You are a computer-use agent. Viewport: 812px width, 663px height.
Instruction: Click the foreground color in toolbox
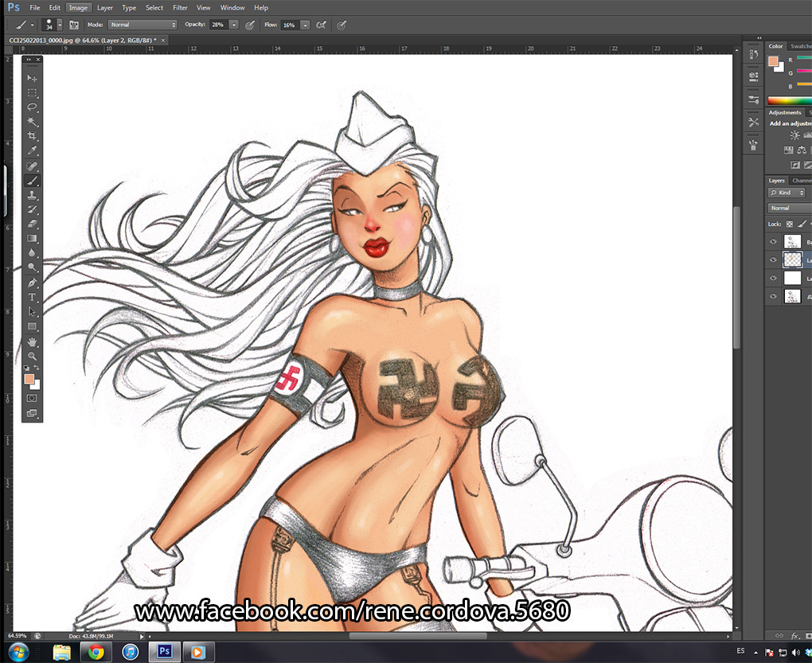coord(29,380)
